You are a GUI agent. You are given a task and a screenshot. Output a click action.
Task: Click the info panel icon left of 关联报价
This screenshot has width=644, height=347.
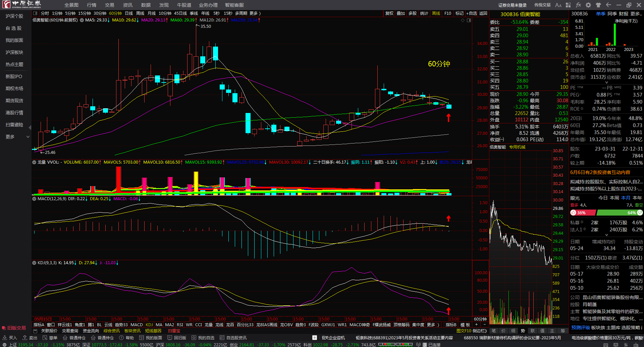[35, 331]
